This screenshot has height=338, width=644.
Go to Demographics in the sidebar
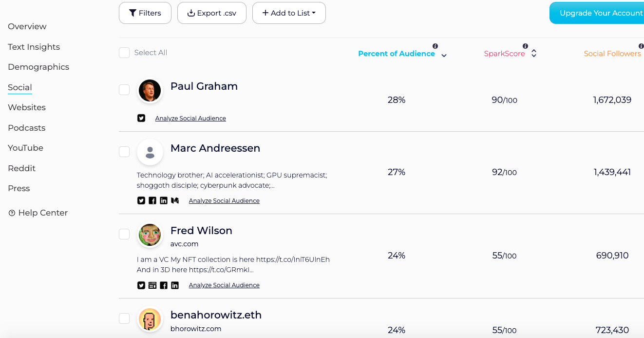[38, 67]
